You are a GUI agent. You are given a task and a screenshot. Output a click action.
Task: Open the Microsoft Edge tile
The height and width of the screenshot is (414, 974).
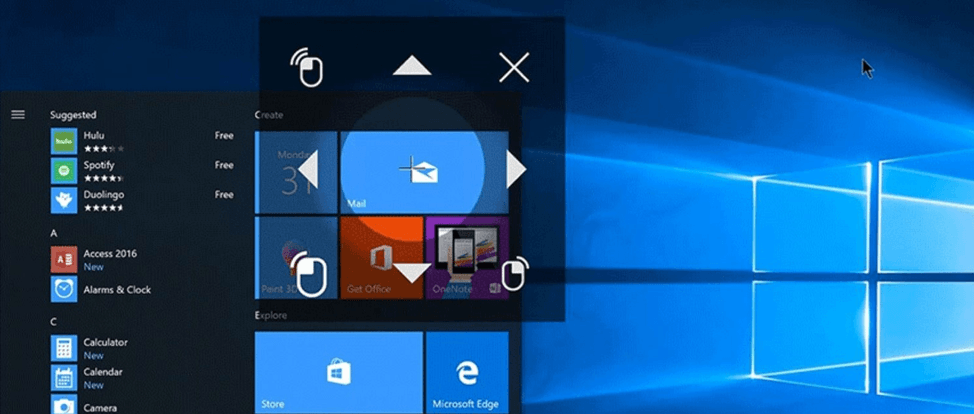[x=466, y=373]
